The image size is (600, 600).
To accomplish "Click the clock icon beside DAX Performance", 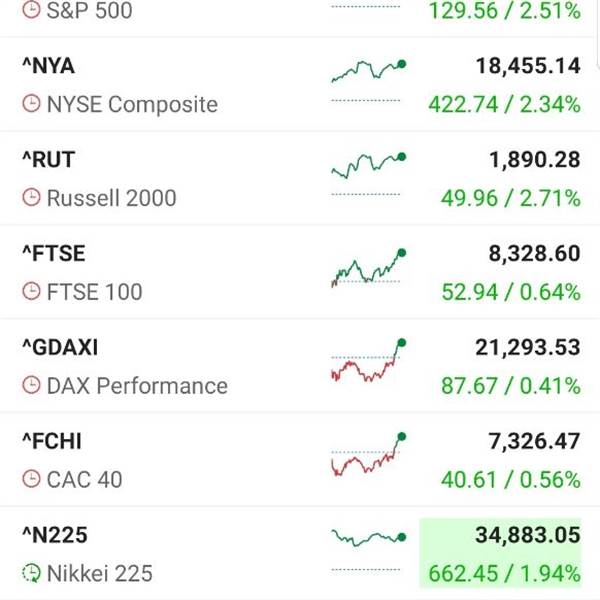I will click(31, 385).
